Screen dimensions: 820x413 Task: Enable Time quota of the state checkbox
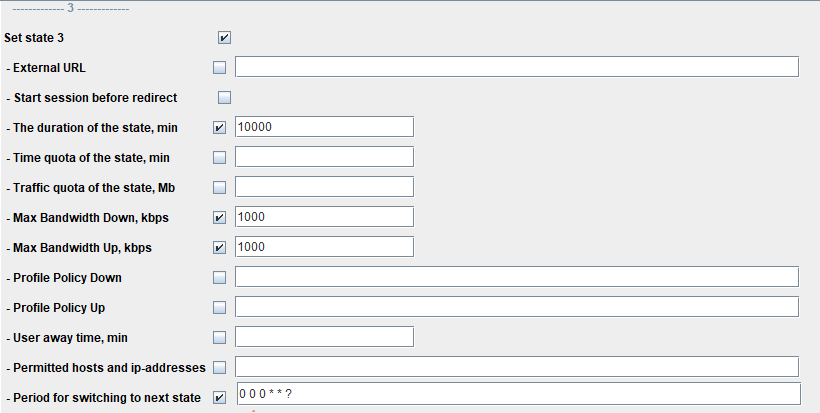click(220, 158)
